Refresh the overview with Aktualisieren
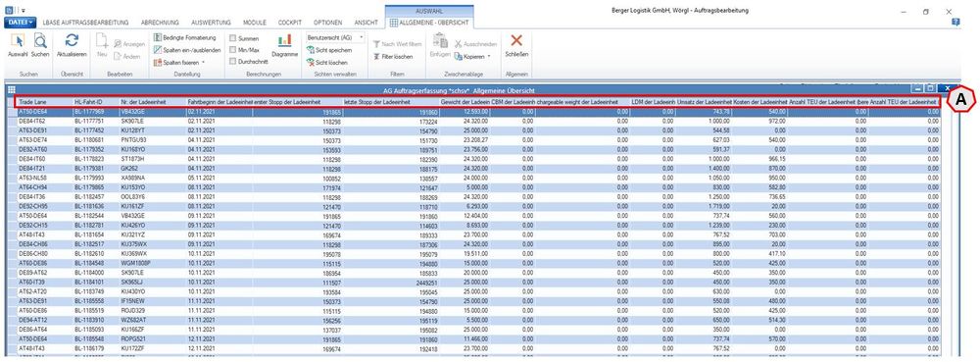Screen dimensions: 980x362 72,45
